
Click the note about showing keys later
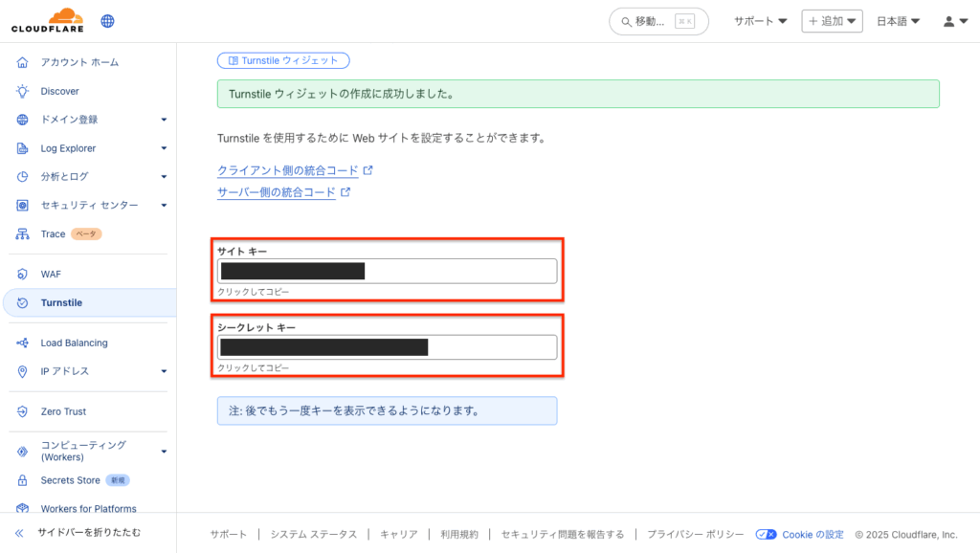(x=387, y=410)
